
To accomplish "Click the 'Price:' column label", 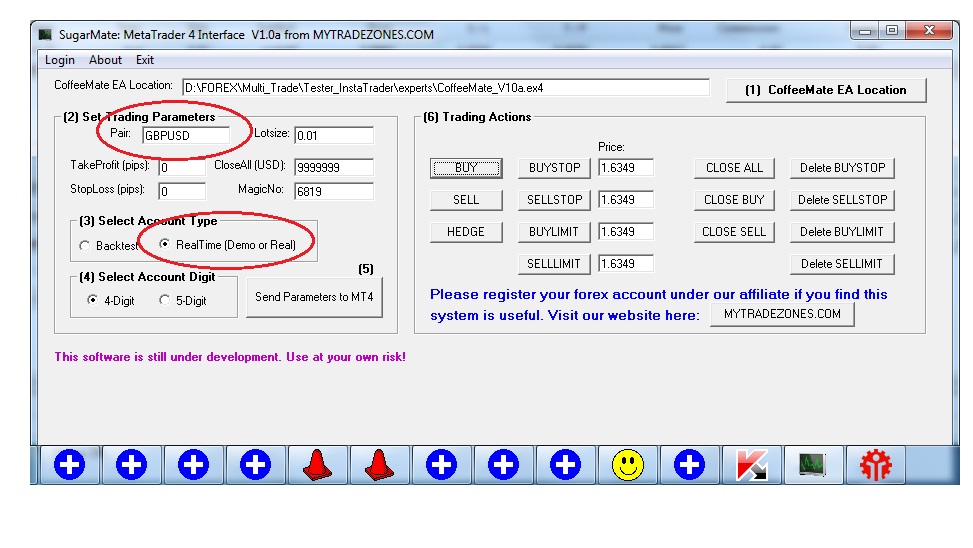I will (x=611, y=147).
